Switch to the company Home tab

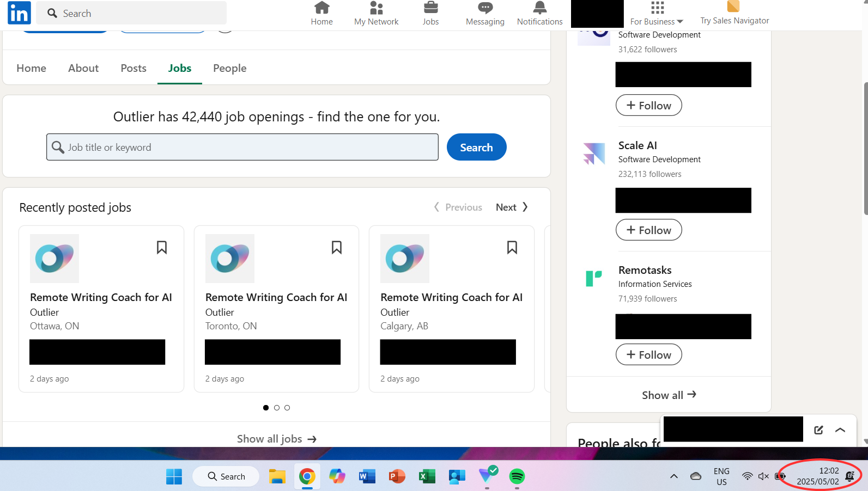click(x=31, y=68)
